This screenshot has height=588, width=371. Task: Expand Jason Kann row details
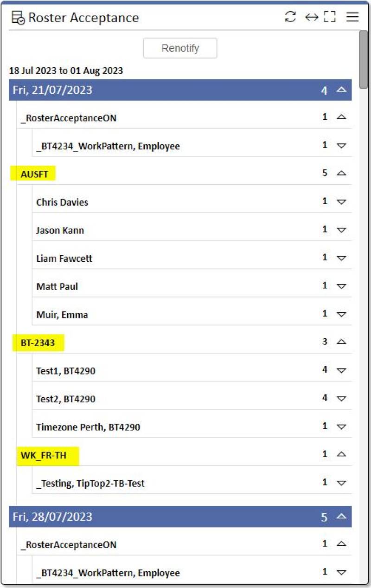(341, 230)
